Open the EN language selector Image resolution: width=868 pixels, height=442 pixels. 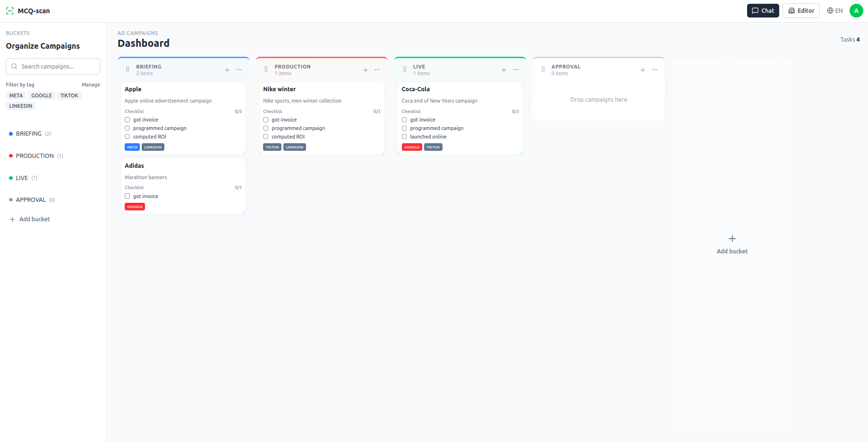[x=835, y=11]
